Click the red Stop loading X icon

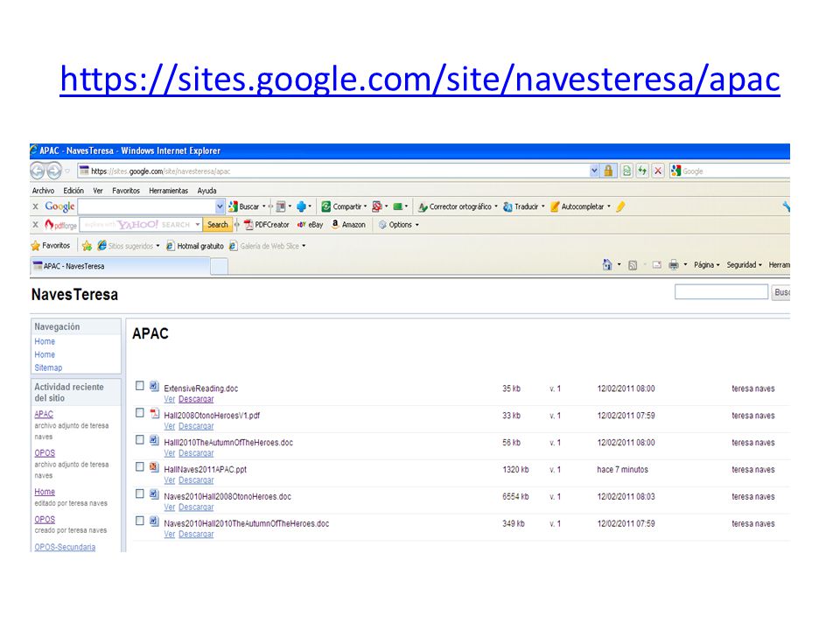point(658,171)
